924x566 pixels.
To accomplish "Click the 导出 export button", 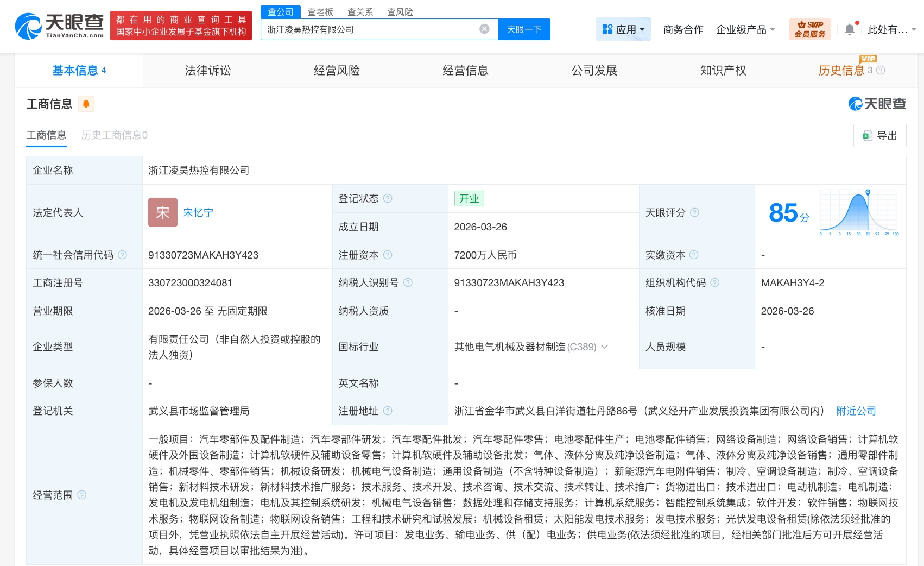I will [x=879, y=135].
